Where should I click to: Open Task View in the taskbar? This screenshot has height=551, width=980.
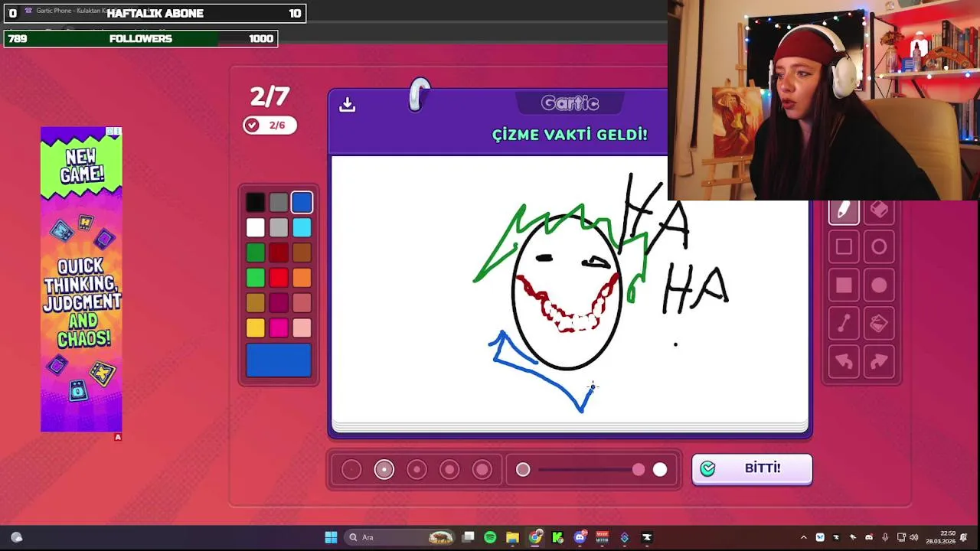[468, 537]
